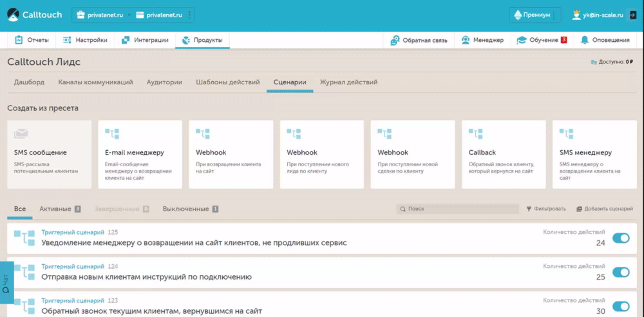Select the Сценарии tab
The height and width of the screenshot is (317, 644).
(x=290, y=82)
